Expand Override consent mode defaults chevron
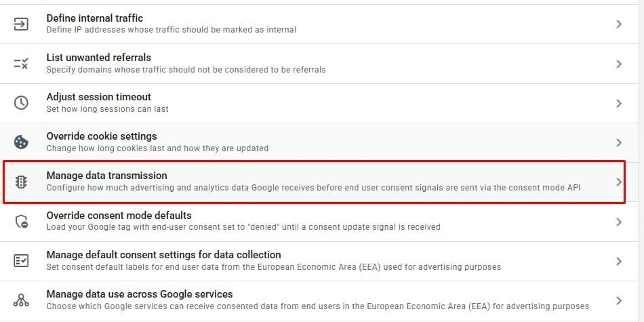Image resolution: width=644 pixels, height=322 pixels. [x=619, y=222]
